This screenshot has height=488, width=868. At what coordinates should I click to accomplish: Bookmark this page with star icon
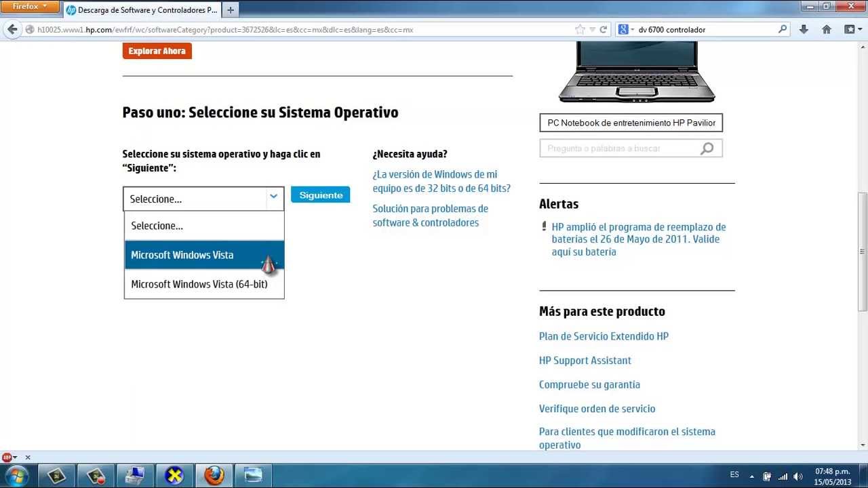pos(580,30)
